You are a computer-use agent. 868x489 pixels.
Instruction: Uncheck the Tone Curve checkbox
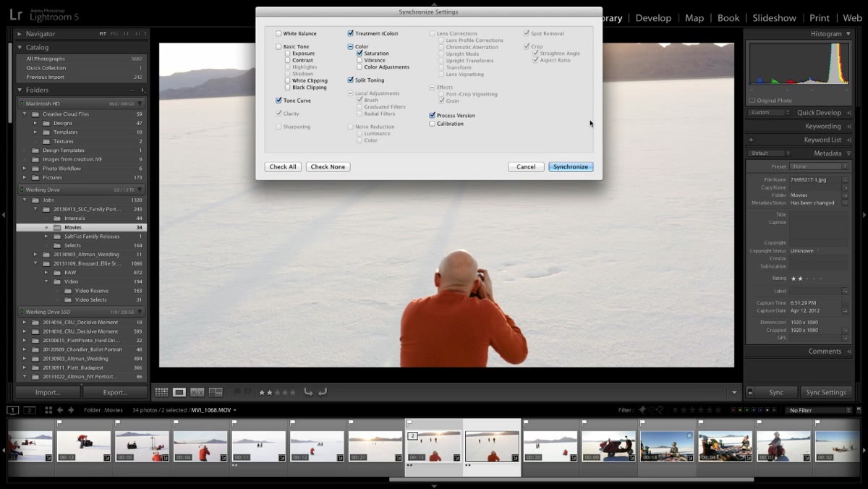click(x=278, y=101)
